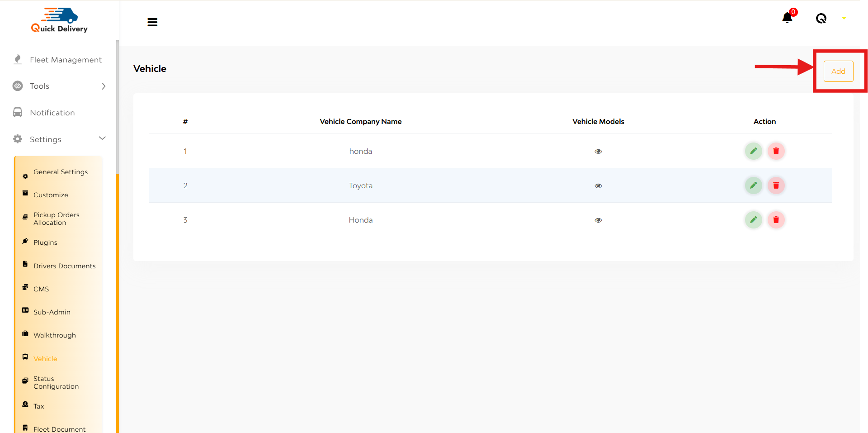Image resolution: width=868 pixels, height=433 pixels.
Task: Click the Fleet Management icon
Action: pyautogui.click(x=18, y=59)
